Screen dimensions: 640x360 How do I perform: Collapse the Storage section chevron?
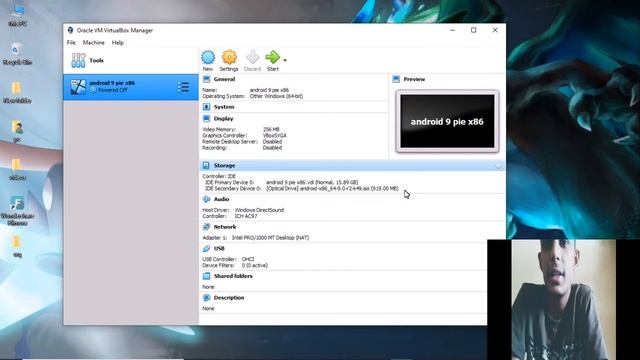[x=499, y=166]
